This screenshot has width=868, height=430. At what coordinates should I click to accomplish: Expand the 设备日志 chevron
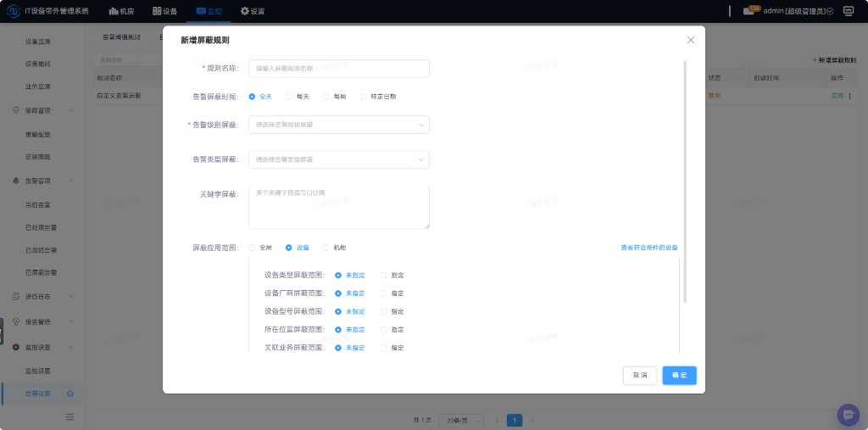click(x=71, y=297)
